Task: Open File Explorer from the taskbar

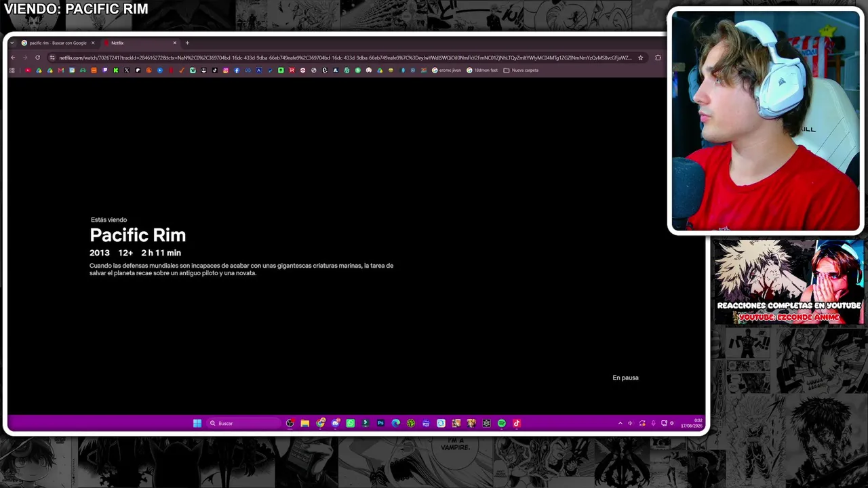Action: (x=305, y=423)
